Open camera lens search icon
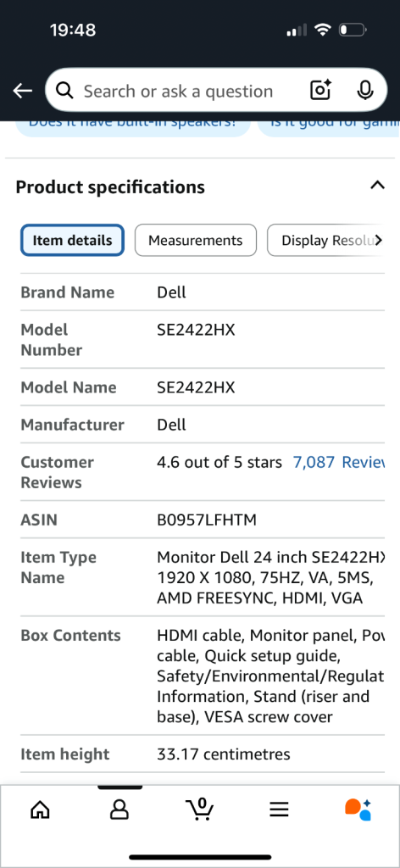 coord(320,90)
